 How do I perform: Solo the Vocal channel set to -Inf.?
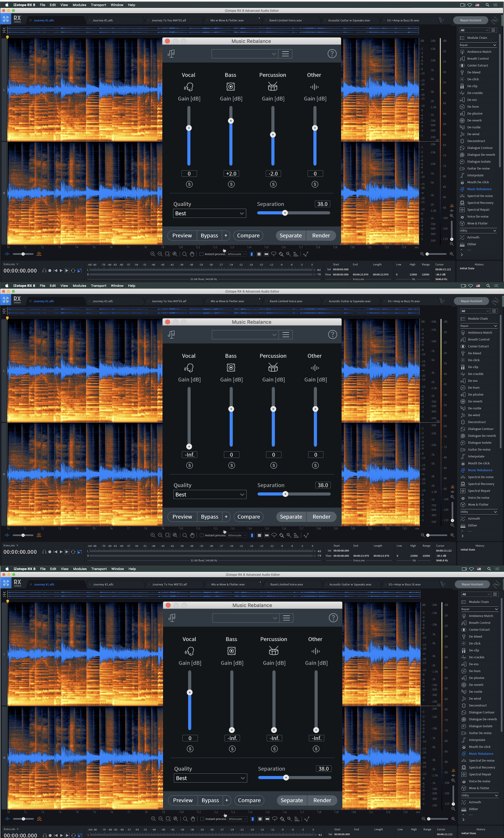pos(190,465)
